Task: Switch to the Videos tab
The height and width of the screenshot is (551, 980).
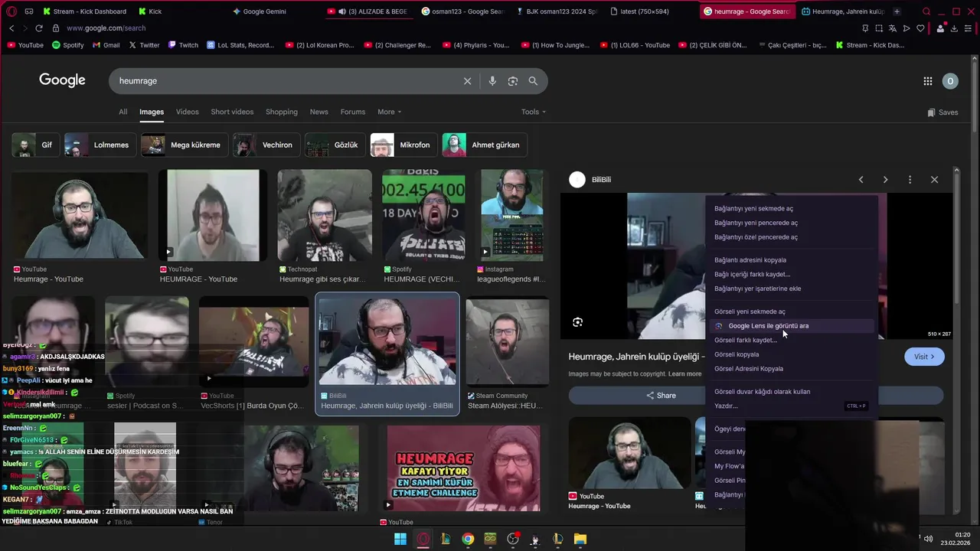Action: [187, 112]
